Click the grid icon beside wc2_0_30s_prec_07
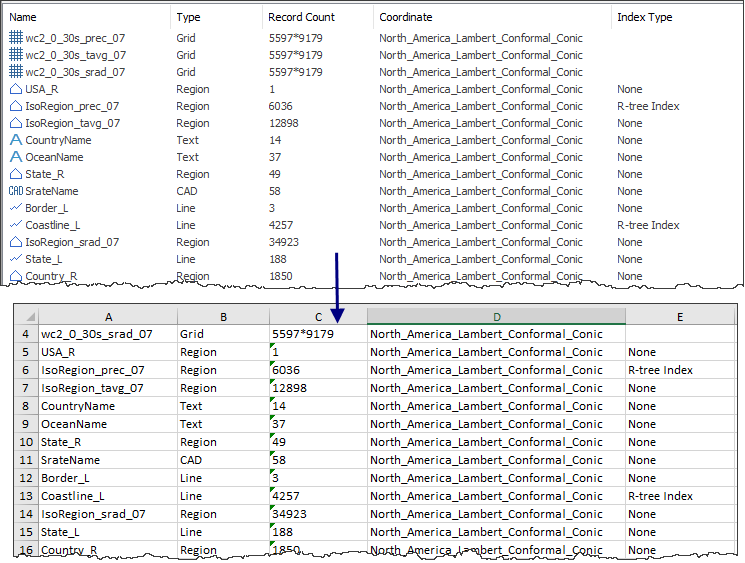This screenshot has height=563, width=745. pos(15,38)
